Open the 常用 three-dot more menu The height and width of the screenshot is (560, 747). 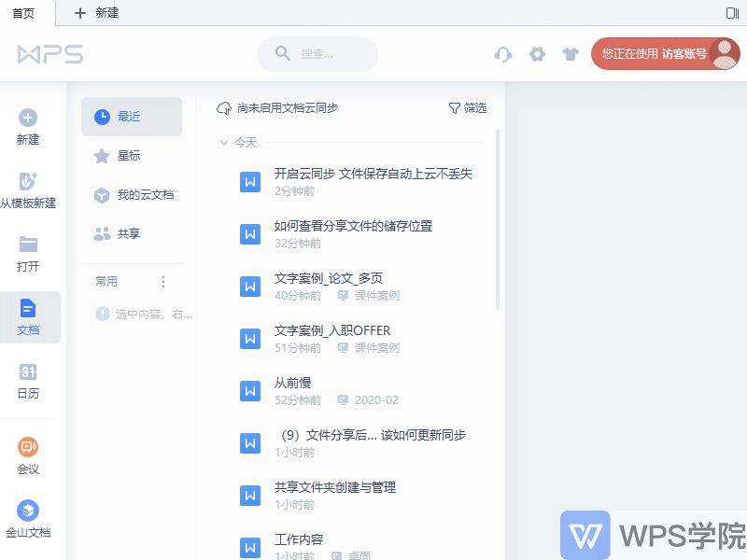pos(163,281)
